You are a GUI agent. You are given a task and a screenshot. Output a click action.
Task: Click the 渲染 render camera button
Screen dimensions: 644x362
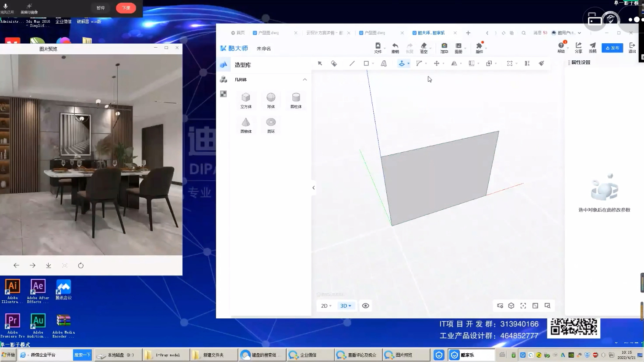tap(444, 48)
